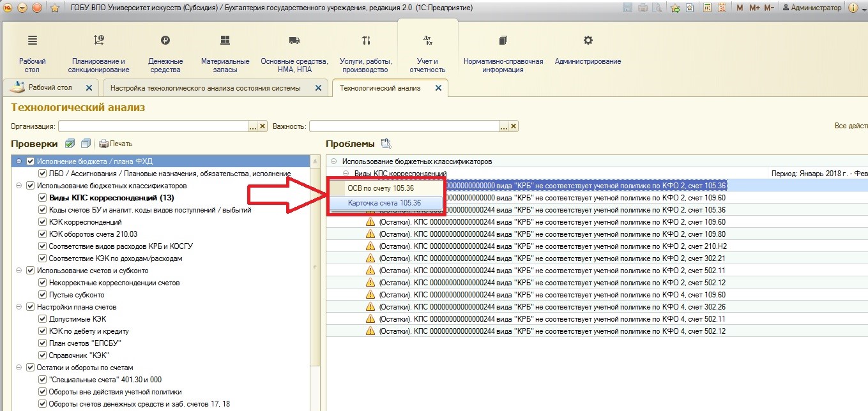
Task: Collapse the Настройки плана счетов group
Action: 19,307
